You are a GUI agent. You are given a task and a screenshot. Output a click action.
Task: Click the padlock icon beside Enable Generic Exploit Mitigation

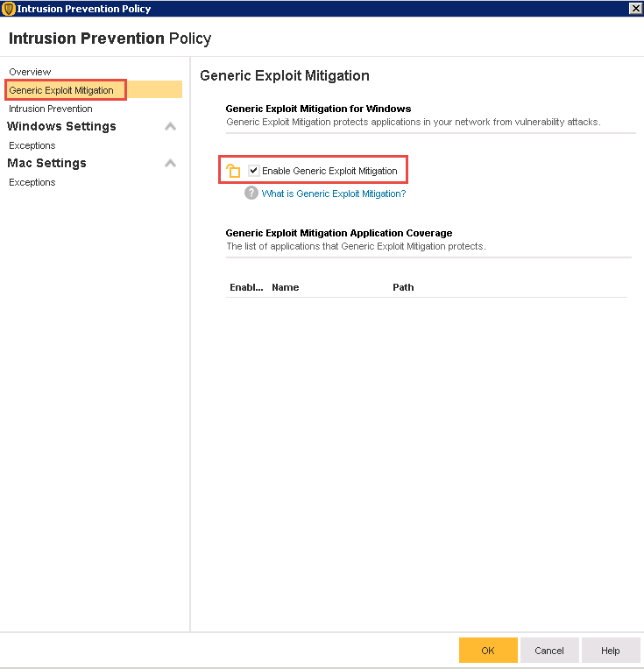click(233, 171)
